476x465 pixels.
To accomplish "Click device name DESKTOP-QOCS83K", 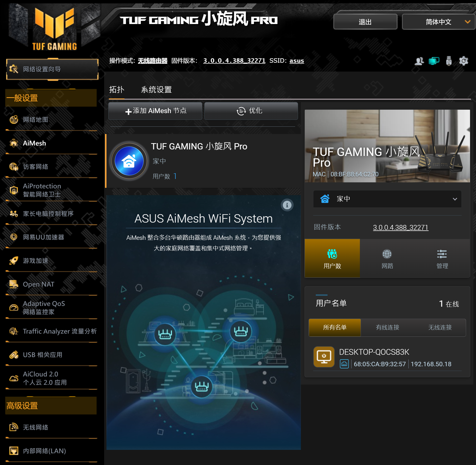I will [x=374, y=352].
